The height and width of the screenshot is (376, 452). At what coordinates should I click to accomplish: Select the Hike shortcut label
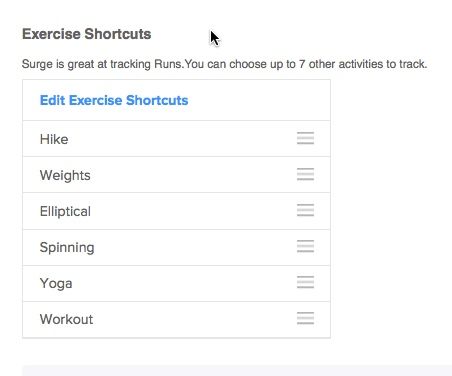(54, 139)
